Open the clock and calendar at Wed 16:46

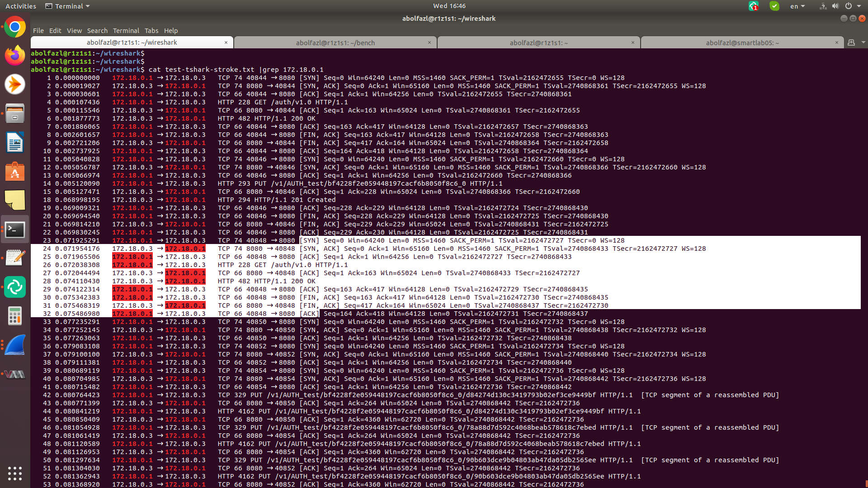449,6
